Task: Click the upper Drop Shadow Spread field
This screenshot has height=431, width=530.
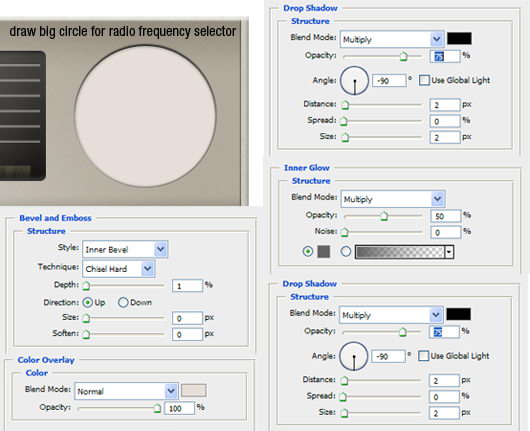Action: point(445,121)
